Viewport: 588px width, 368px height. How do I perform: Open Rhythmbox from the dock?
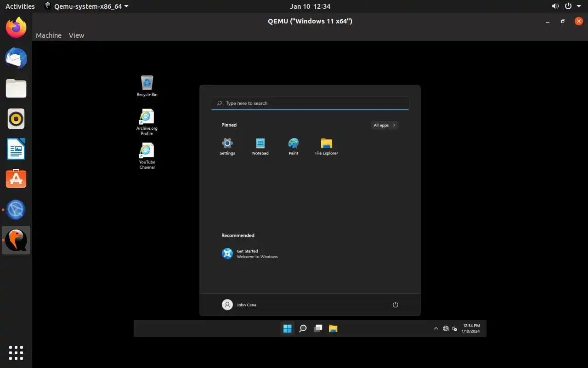coord(16,119)
